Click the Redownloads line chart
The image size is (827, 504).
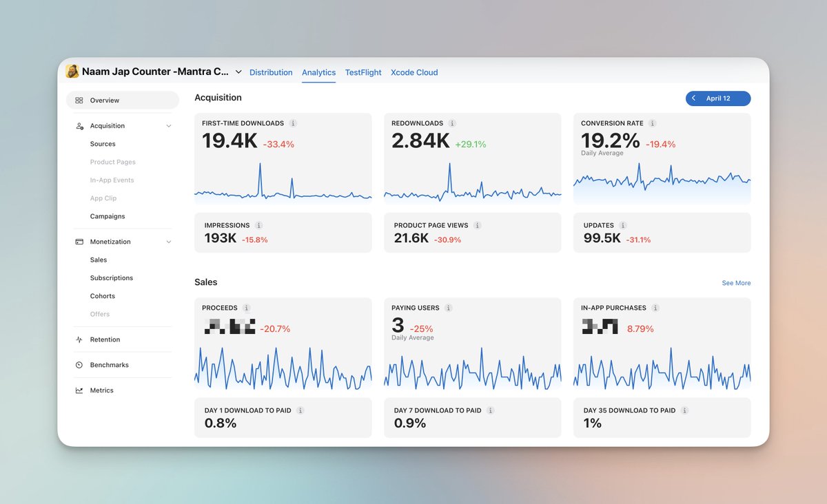click(473, 182)
